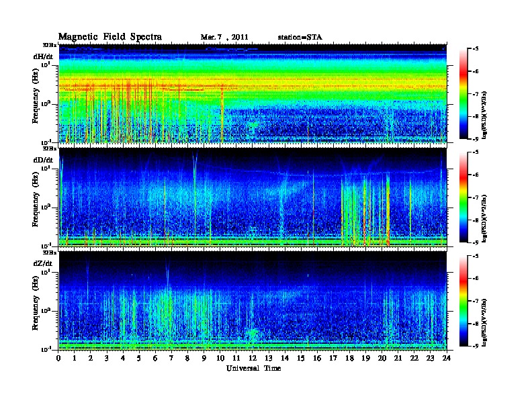
Task: Click the "-6" value on dZ/dt color bar
Action: pos(476,279)
